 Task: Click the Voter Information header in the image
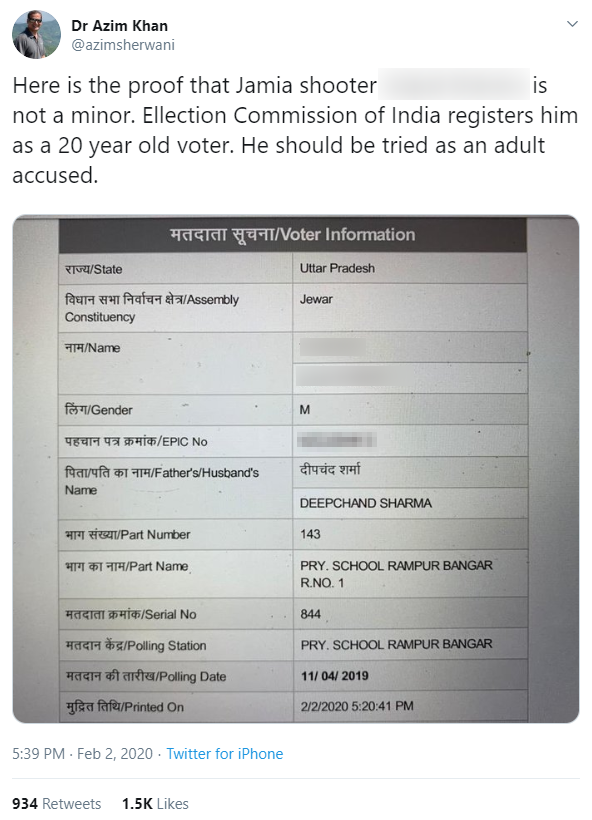(292, 235)
